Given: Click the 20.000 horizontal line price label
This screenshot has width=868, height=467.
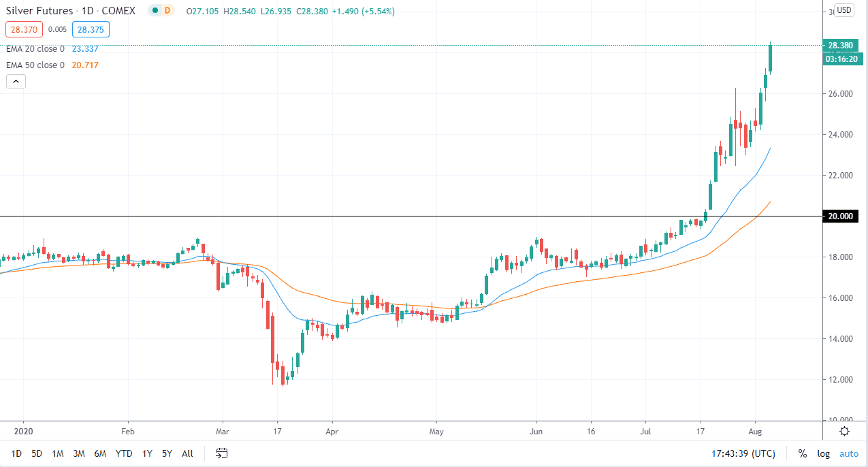Looking at the screenshot, I should (839, 216).
